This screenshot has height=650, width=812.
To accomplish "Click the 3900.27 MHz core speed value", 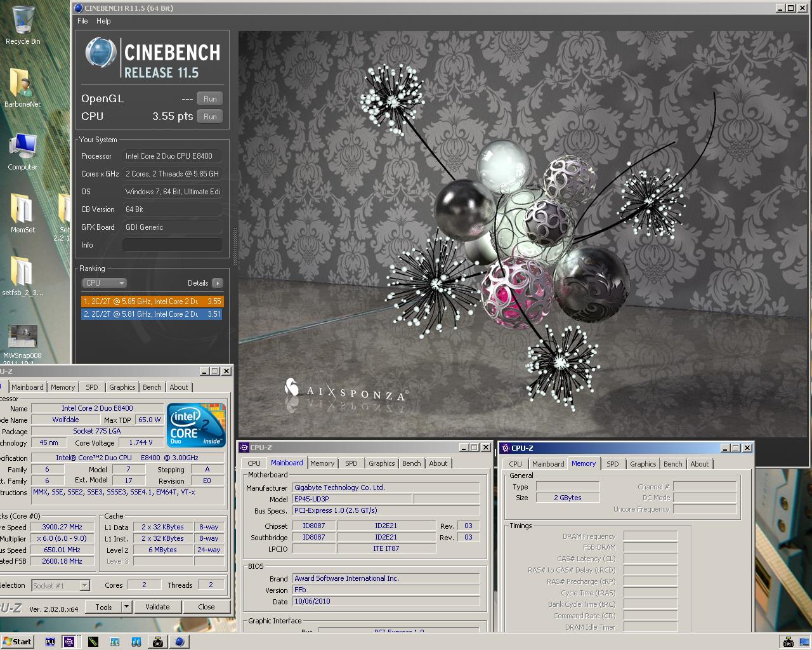I will (x=62, y=527).
